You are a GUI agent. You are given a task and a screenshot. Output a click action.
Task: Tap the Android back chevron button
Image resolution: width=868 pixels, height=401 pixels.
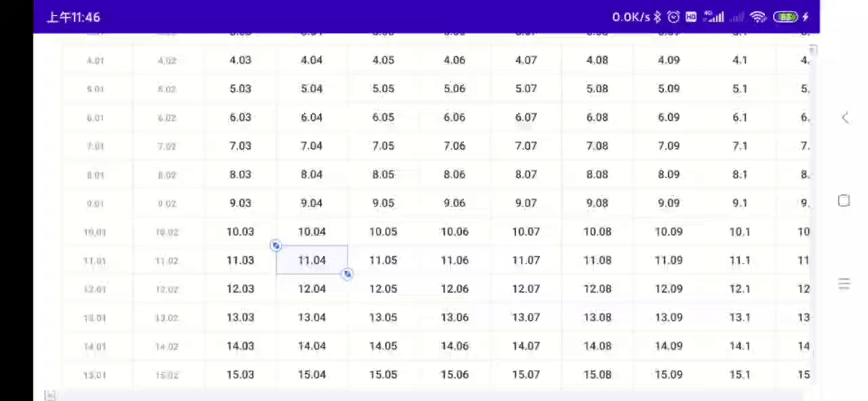845,117
